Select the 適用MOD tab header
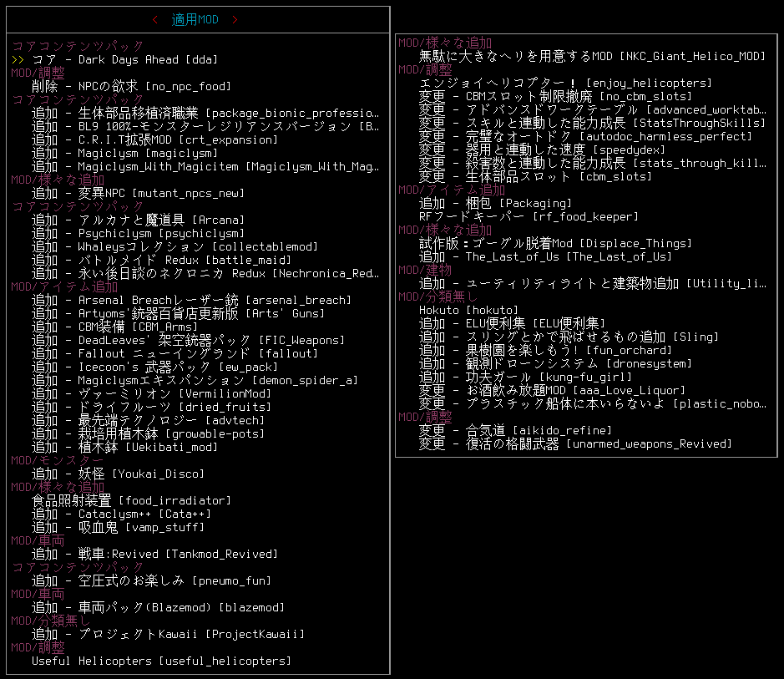This screenshot has height=679, width=784. (195, 19)
